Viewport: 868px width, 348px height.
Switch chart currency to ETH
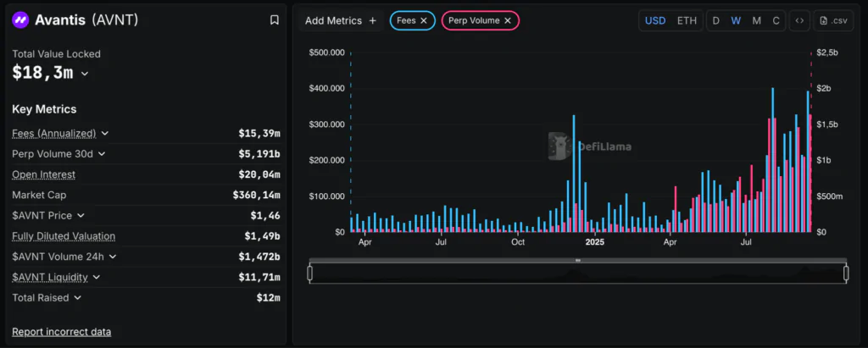(687, 20)
